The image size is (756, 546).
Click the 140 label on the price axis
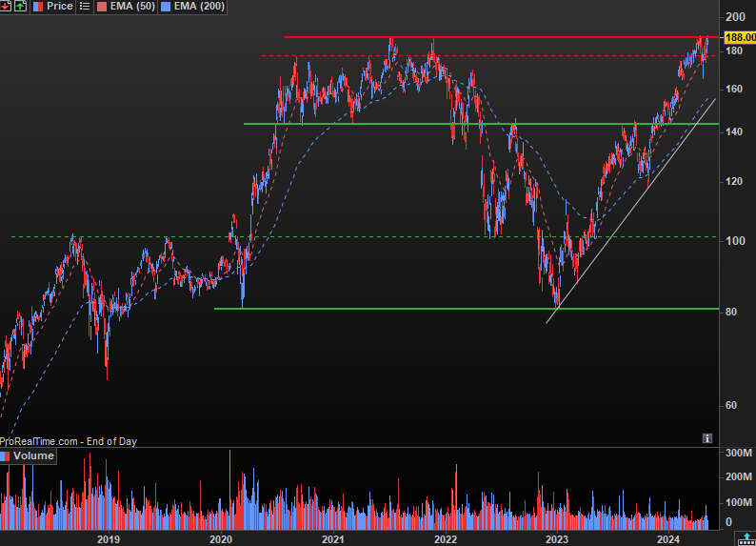[734, 131]
